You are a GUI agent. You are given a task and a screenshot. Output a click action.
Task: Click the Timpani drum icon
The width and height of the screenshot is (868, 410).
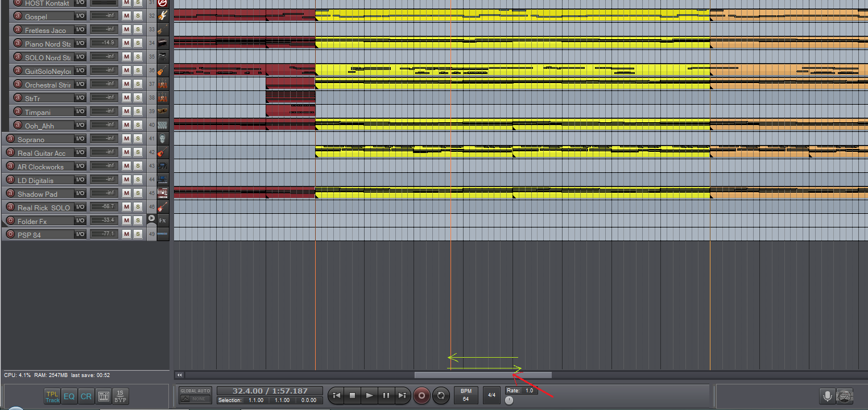163,111
